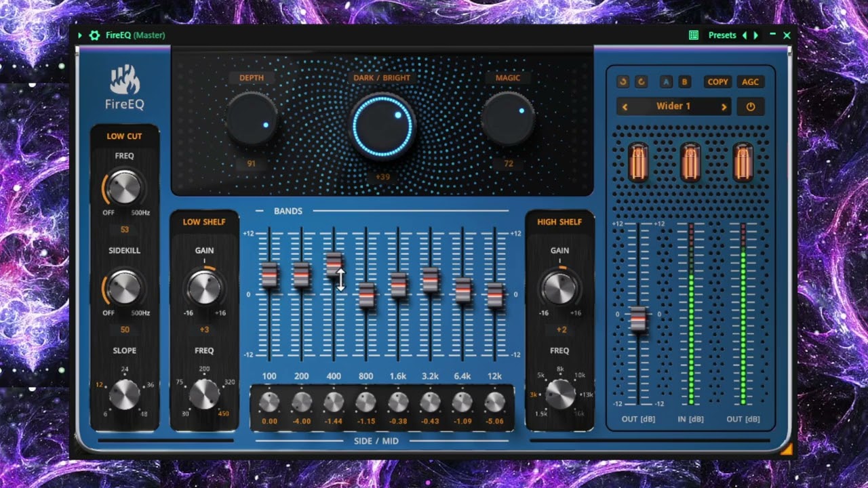Go to next preset in title bar
The width and height of the screenshot is (868, 488).
coord(756,35)
